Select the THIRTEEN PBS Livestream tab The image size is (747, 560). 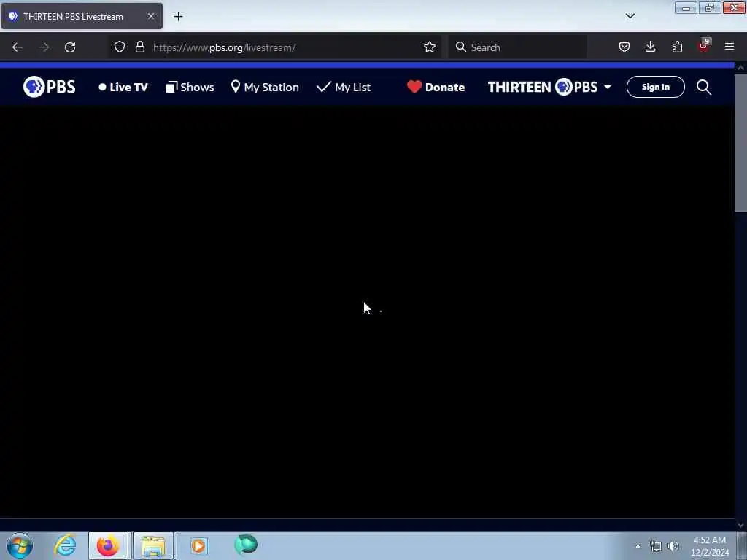[x=82, y=16]
